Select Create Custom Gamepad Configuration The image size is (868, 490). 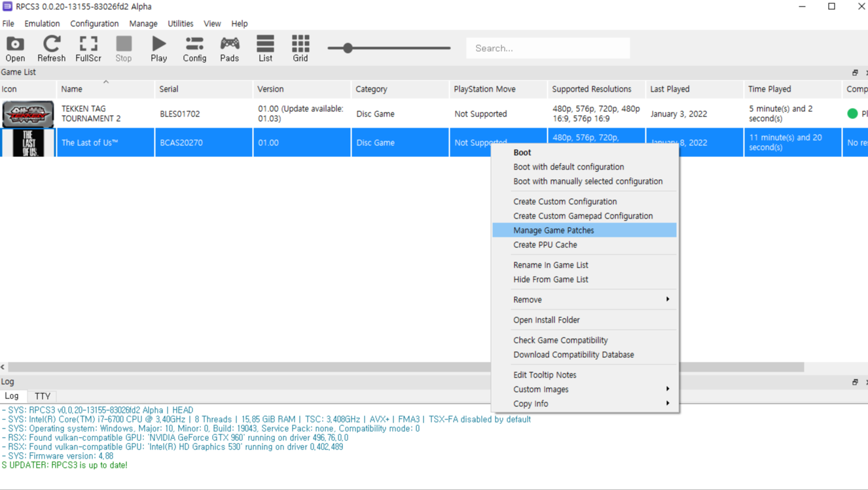(585, 216)
